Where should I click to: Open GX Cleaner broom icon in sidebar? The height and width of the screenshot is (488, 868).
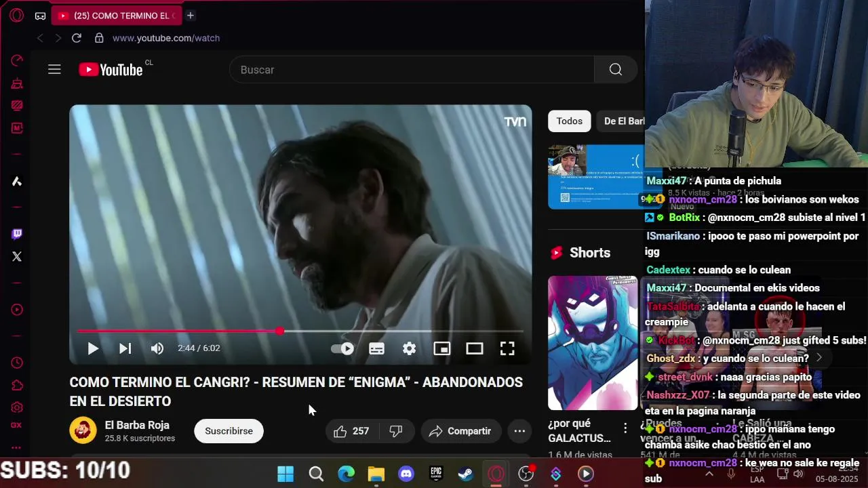pyautogui.click(x=17, y=84)
